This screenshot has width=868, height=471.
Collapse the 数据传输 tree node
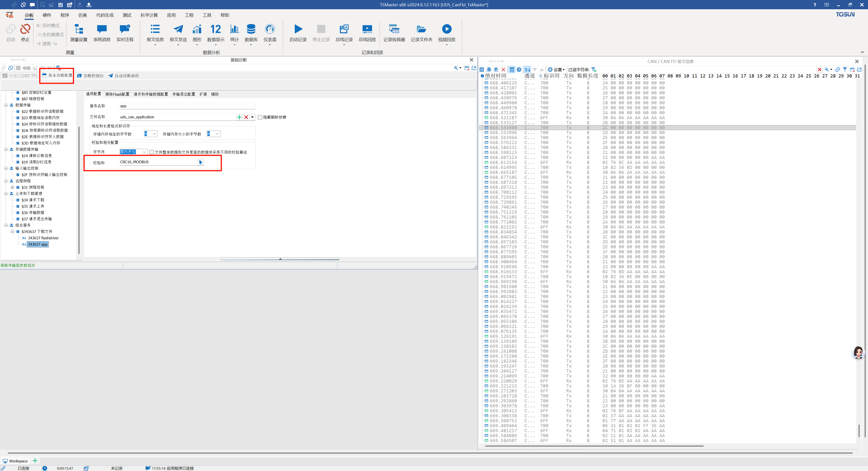[6, 105]
